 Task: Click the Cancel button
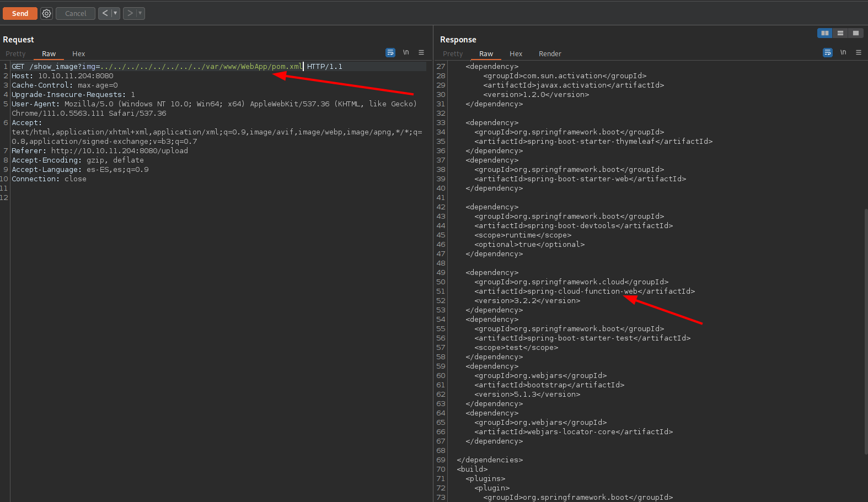(x=76, y=13)
